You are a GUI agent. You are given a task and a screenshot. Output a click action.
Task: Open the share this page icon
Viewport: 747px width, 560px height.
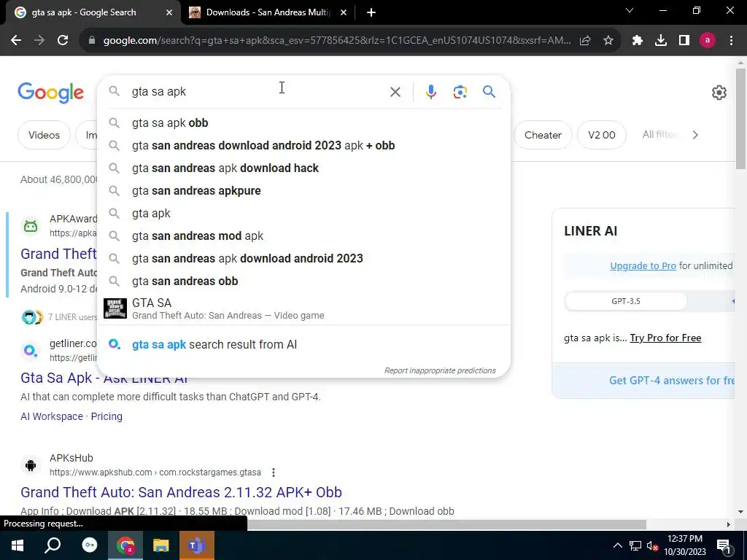[x=585, y=41]
